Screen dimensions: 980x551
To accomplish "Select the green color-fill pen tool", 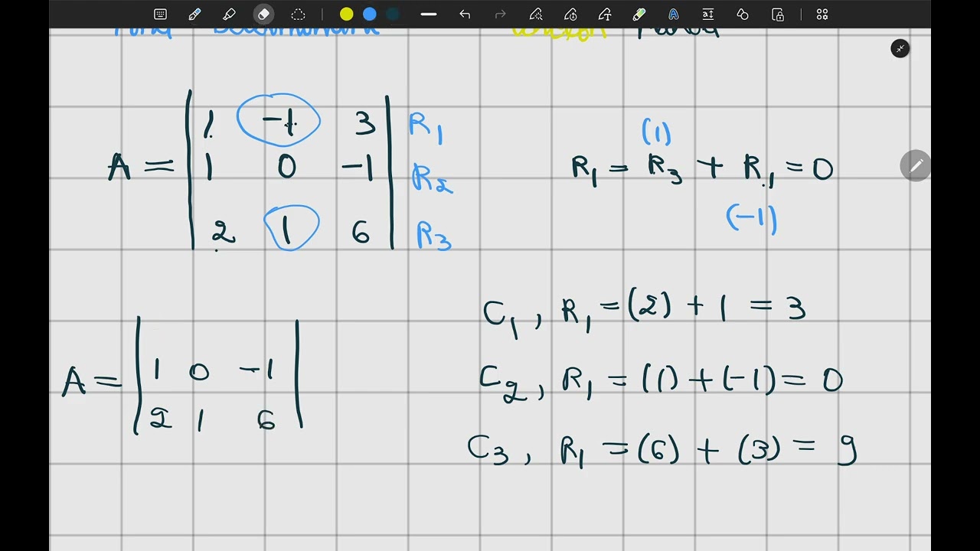I will point(639,15).
